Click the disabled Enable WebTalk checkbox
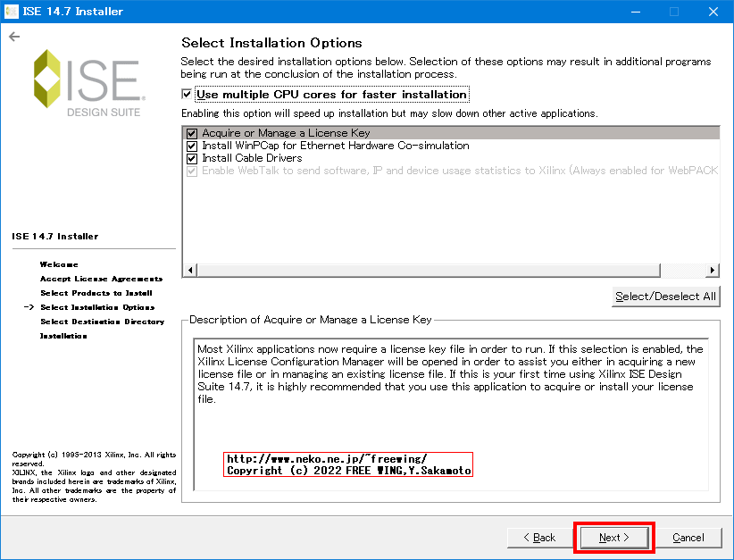734x560 pixels. tap(192, 171)
